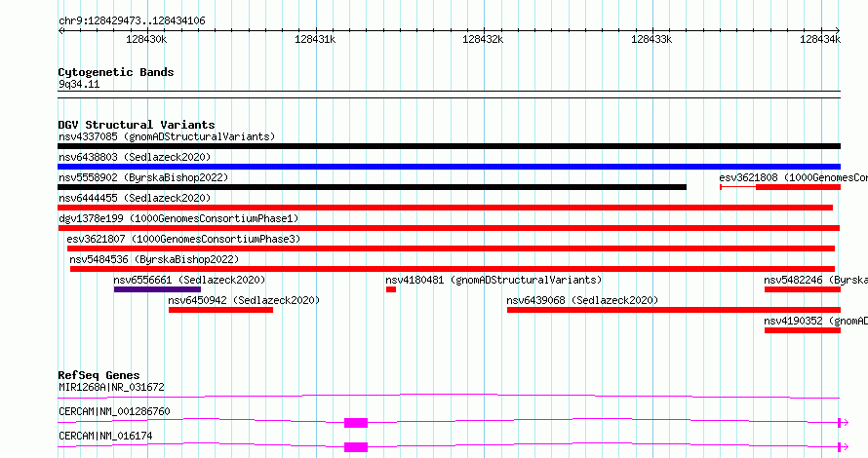Open gene label CERCAM|NM_016174

point(105,436)
